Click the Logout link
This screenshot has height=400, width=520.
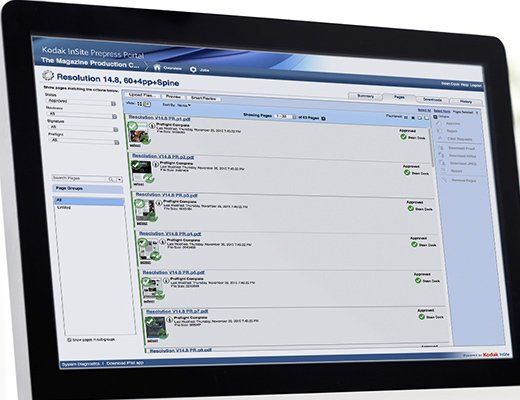pos(476,85)
